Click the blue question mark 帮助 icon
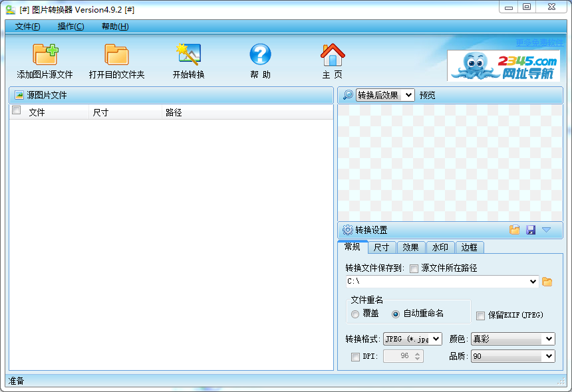Viewport: 572px width, 392px height. [x=260, y=54]
